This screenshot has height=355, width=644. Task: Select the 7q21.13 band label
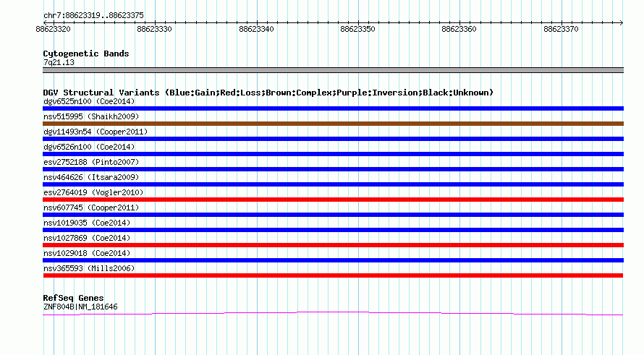[59, 62]
